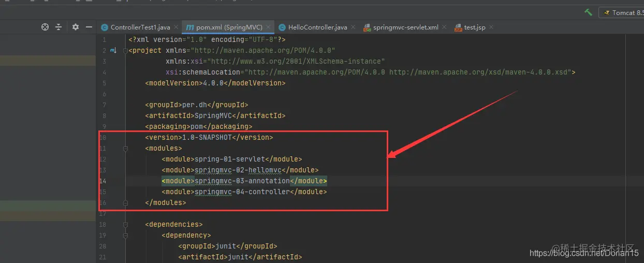Place cursor in springmvc-03-annotation module

[242, 181]
